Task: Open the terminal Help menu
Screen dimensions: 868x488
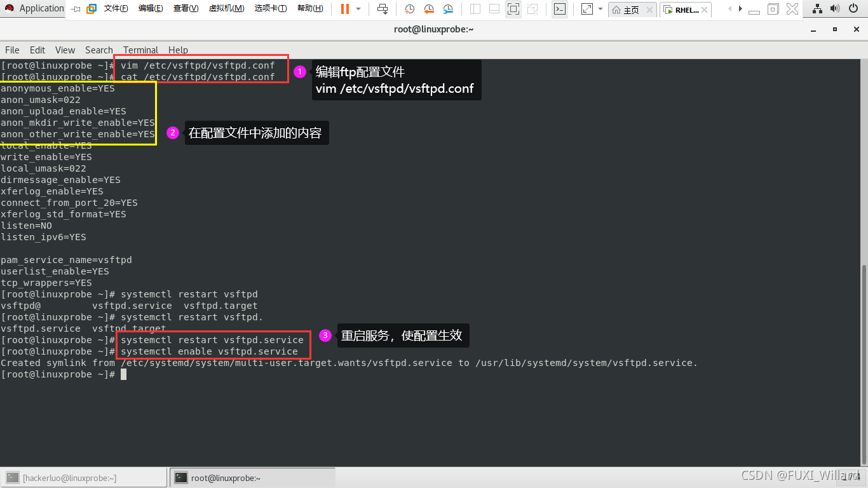Action: click(178, 50)
